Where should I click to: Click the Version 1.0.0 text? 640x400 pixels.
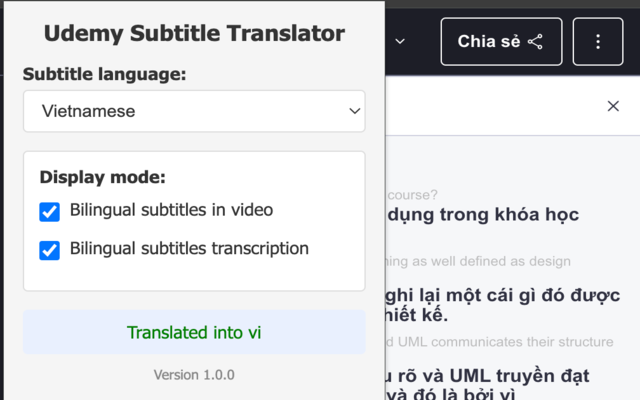coord(194,375)
